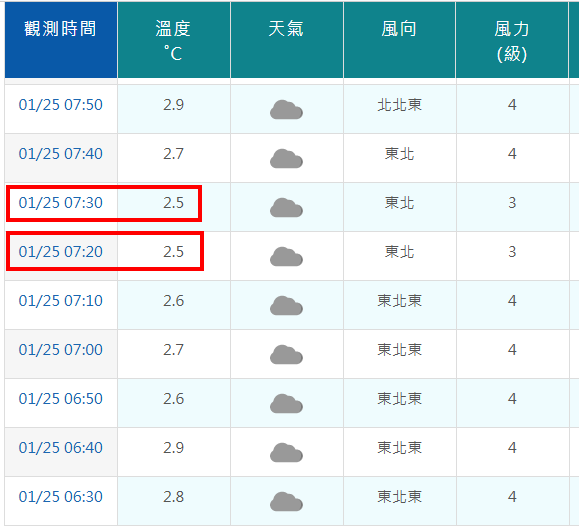Open the 01/25 07:50 observation time
Viewport: 579px width, 526px height.
[61, 105]
